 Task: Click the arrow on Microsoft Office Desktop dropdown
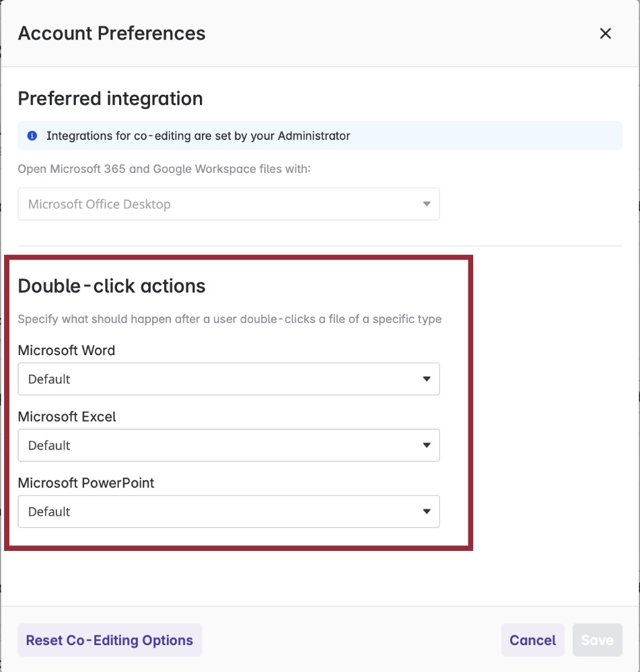tap(427, 204)
